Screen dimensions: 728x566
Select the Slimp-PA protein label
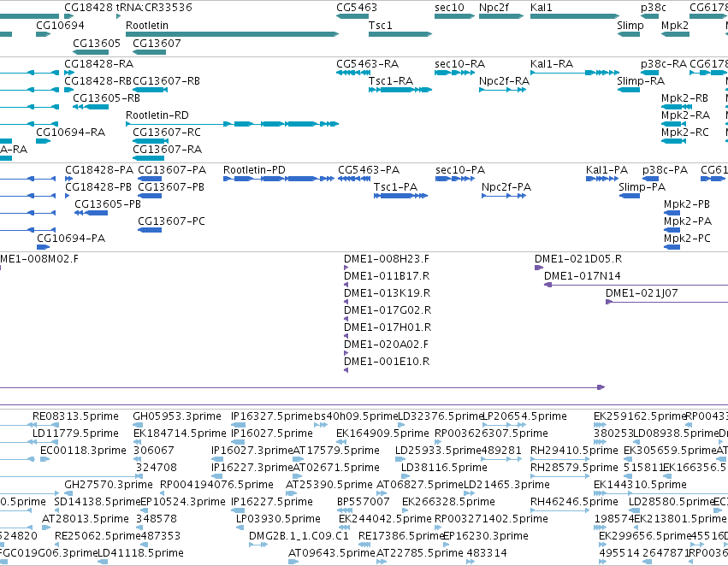642,187
